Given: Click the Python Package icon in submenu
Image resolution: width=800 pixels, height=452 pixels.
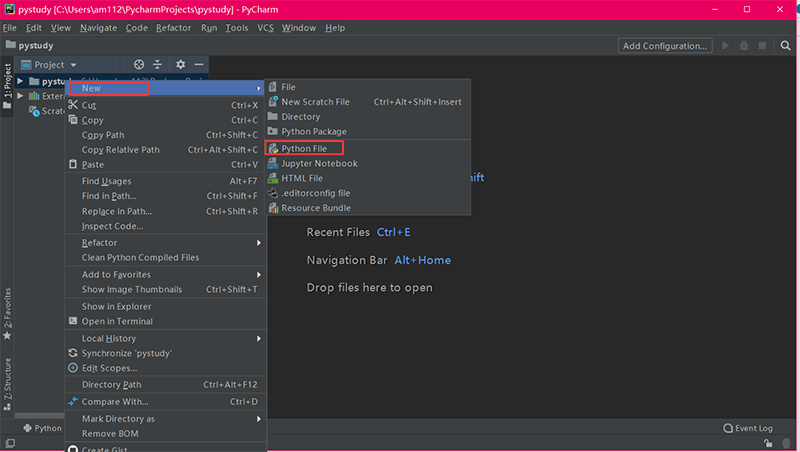Looking at the screenshot, I should [x=272, y=131].
